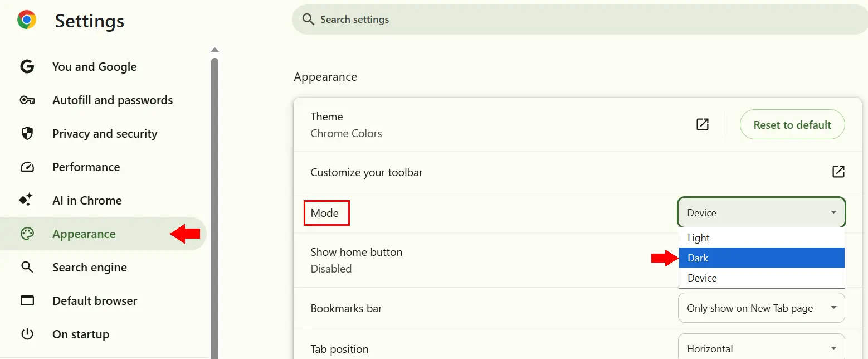Click the Settings page title

click(x=90, y=21)
